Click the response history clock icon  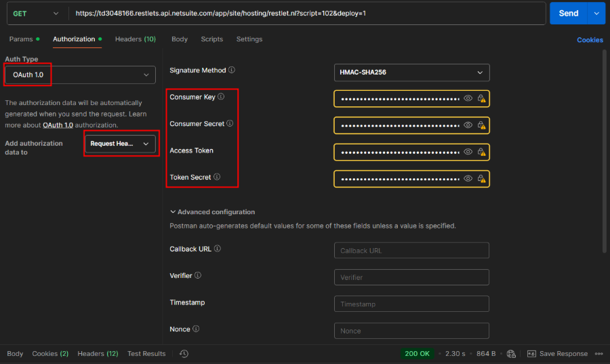click(184, 354)
